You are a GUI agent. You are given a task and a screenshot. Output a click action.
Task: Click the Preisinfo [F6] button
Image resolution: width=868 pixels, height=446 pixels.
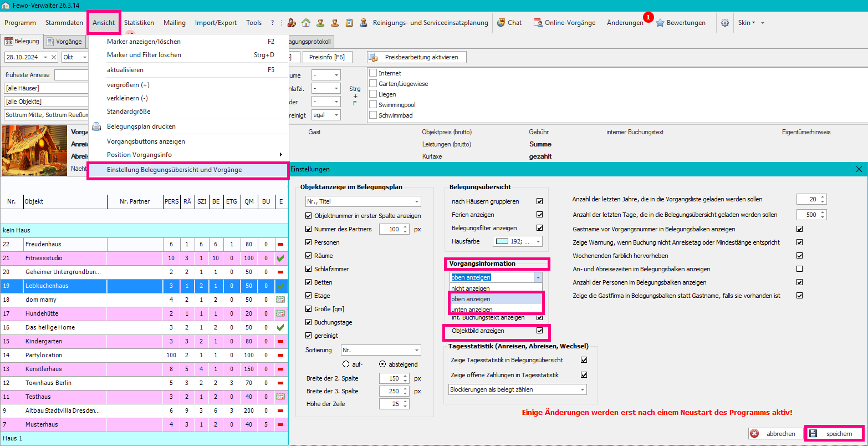(326, 57)
